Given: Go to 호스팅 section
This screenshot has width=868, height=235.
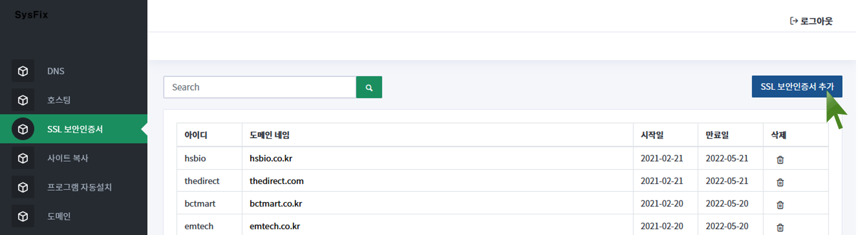Looking at the screenshot, I should (59, 100).
